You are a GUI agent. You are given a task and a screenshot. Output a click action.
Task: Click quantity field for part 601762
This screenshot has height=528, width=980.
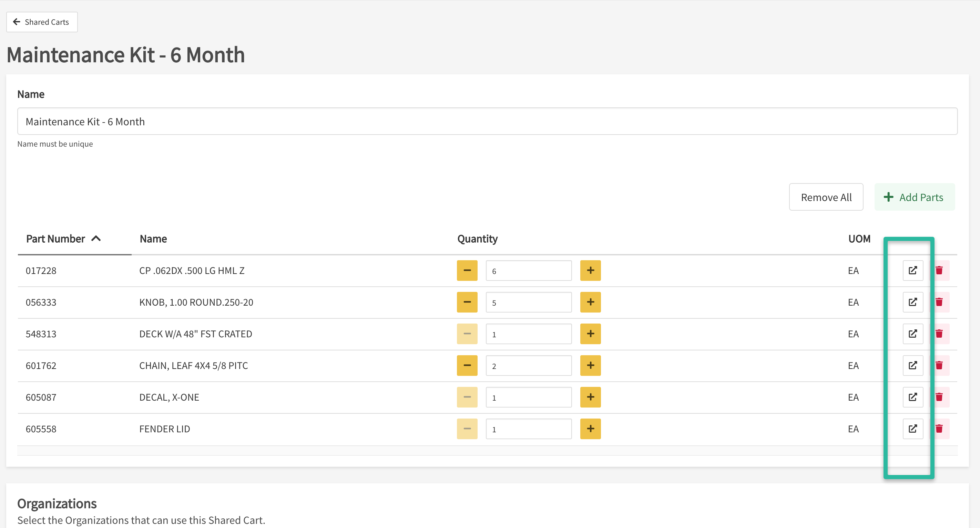529,366
